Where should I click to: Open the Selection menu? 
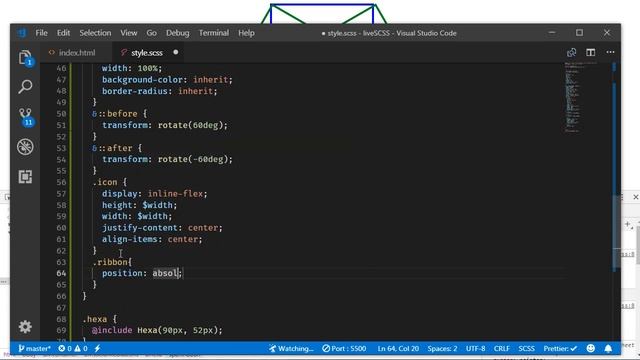click(95, 33)
